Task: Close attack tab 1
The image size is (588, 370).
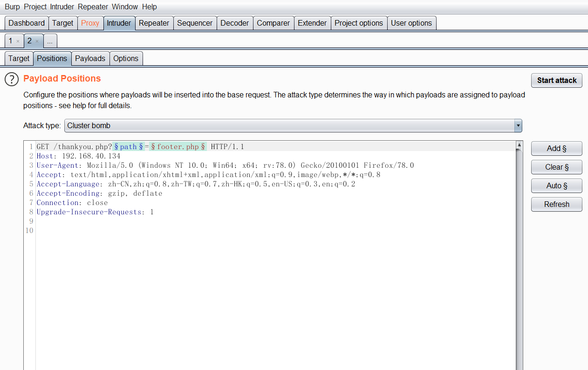Action: (x=18, y=41)
